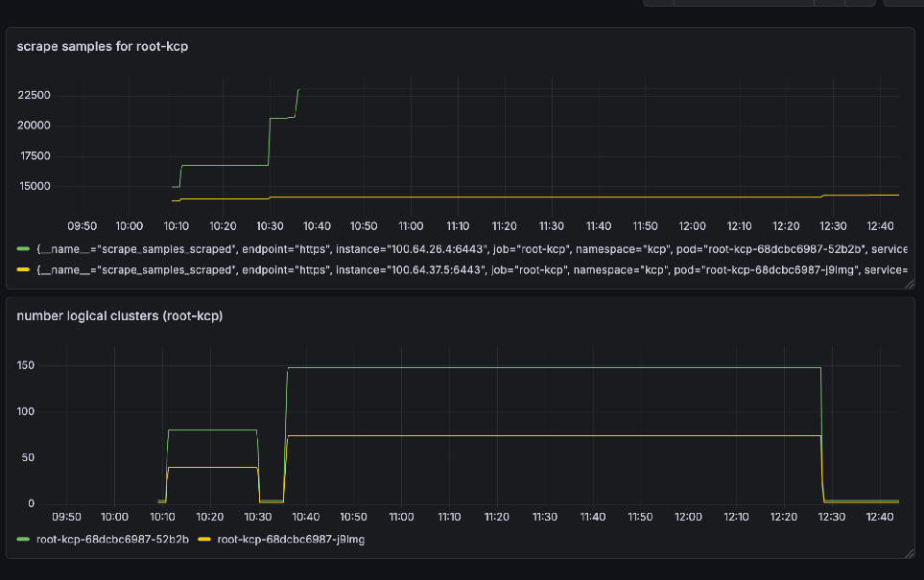Click the 15000 y-axis label

tap(35, 186)
